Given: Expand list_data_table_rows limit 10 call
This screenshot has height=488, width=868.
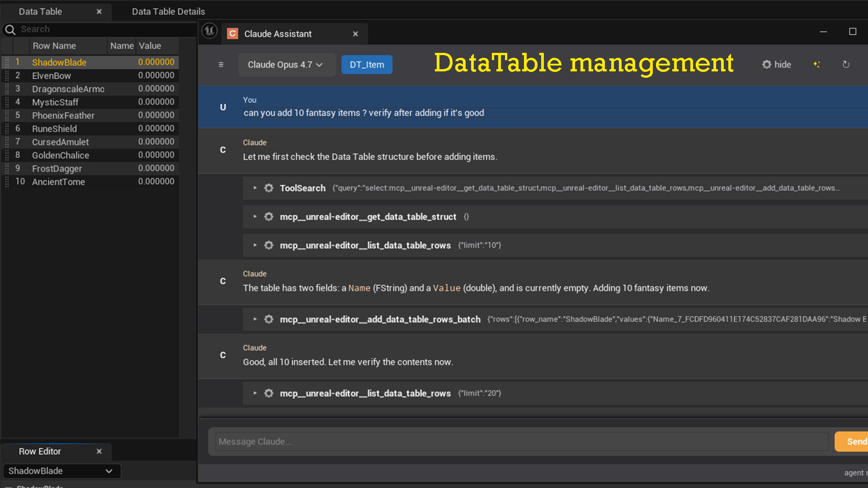Looking at the screenshot, I should [255, 245].
